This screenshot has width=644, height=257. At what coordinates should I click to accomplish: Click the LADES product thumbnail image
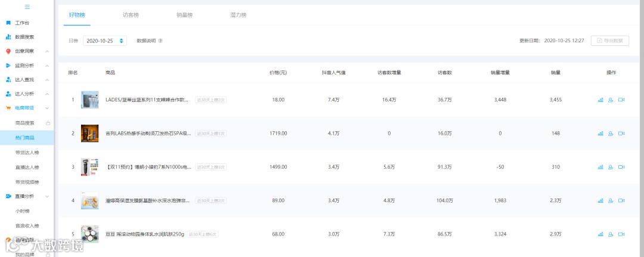click(89, 100)
